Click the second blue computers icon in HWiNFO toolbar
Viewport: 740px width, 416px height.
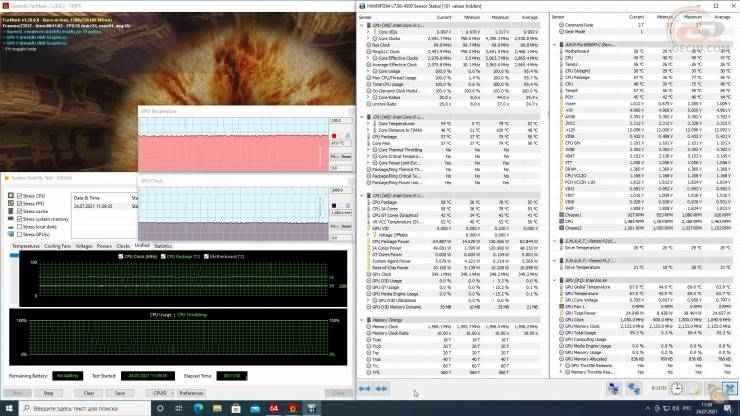click(633, 389)
